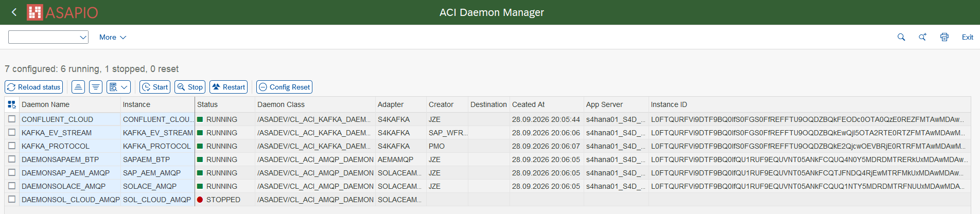This screenshot has width=980, height=214.
Task: Open the More menu
Action: (113, 37)
